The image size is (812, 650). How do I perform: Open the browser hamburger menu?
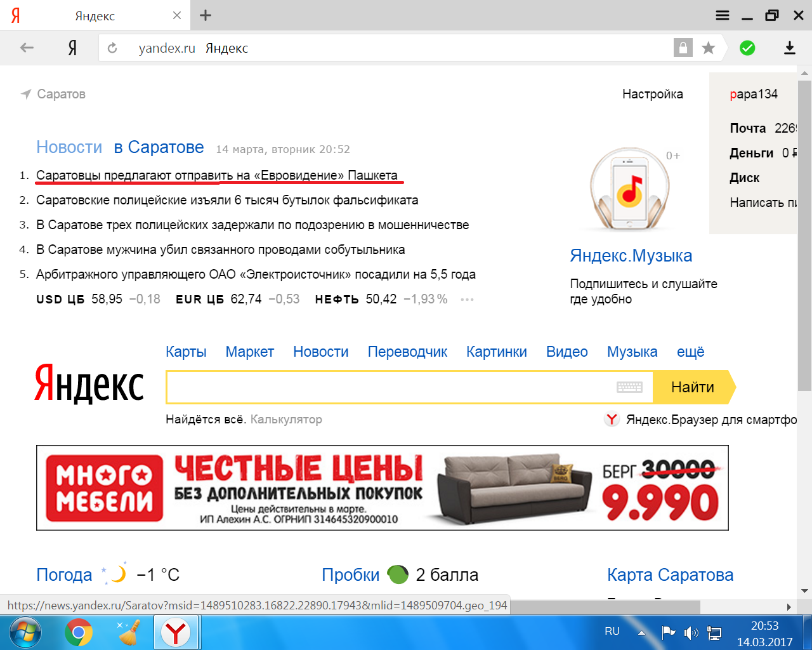[723, 15]
